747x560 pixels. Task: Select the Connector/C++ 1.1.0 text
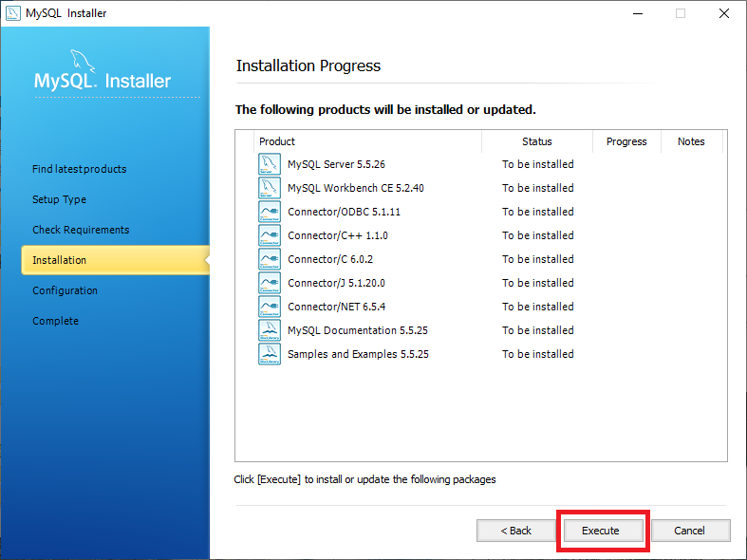pos(338,235)
